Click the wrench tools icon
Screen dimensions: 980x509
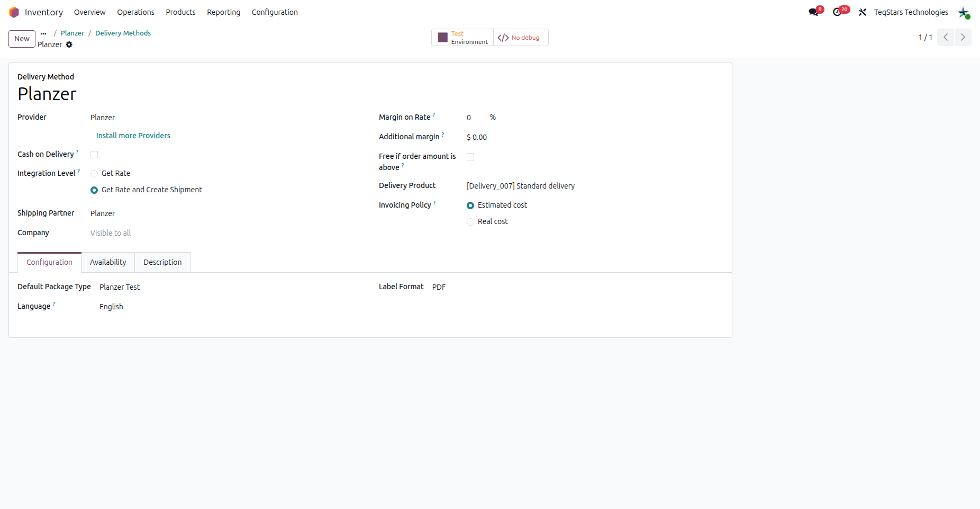click(863, 12)
